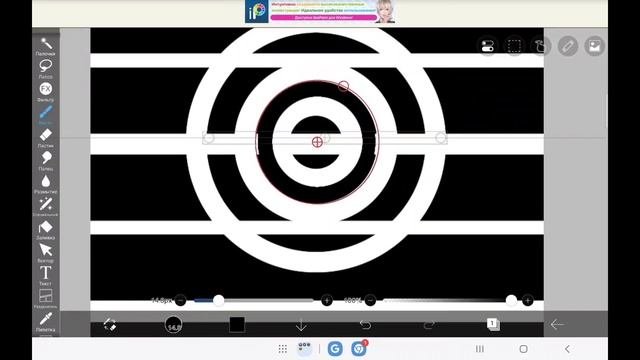Open the black color swatch
Image resolution: width=640 pixels, height=360 pixels.
[x=237, y=324]
